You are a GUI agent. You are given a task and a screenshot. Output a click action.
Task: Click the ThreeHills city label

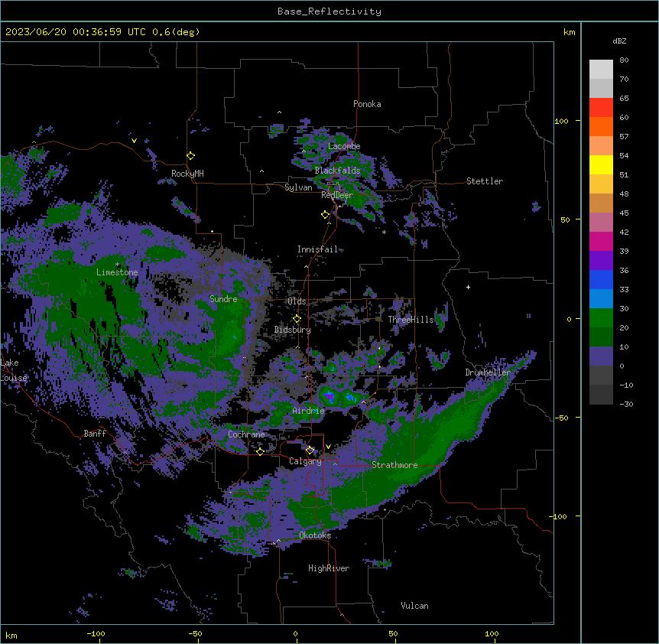(x=411, y=320)
